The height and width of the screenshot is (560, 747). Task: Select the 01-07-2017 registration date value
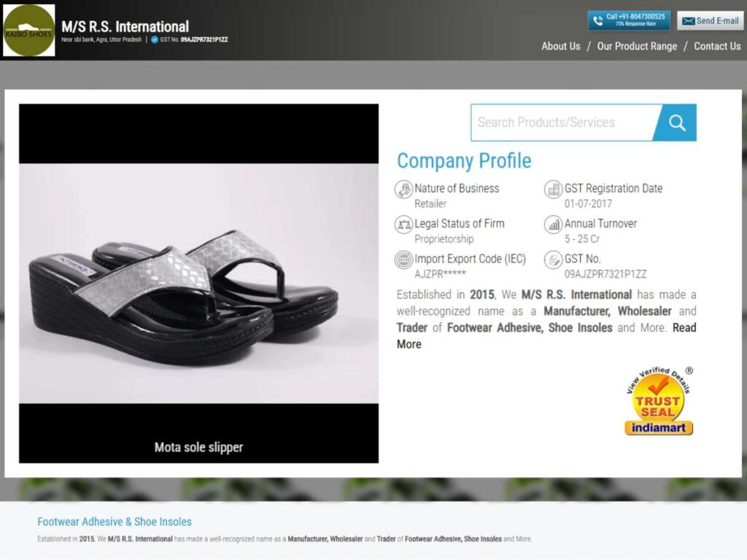[589, 204]
